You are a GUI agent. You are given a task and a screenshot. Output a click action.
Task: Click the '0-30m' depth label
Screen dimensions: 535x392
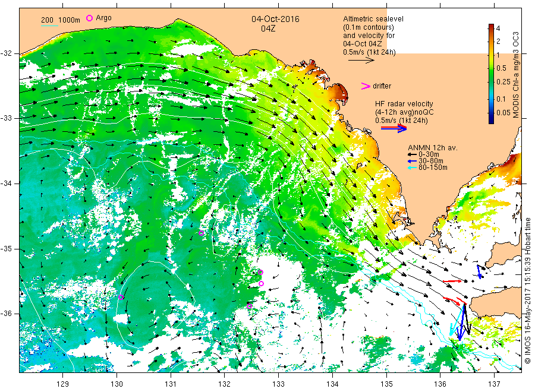pos(429,154)
